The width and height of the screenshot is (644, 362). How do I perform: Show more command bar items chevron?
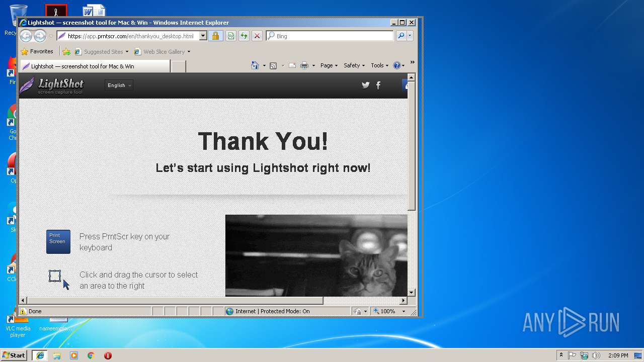[x=412, y=62]
